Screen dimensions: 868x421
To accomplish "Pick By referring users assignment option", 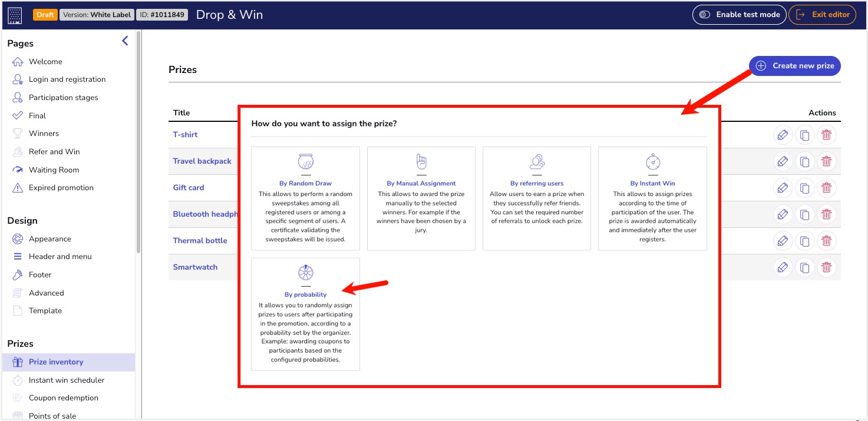I will (536, 198).
